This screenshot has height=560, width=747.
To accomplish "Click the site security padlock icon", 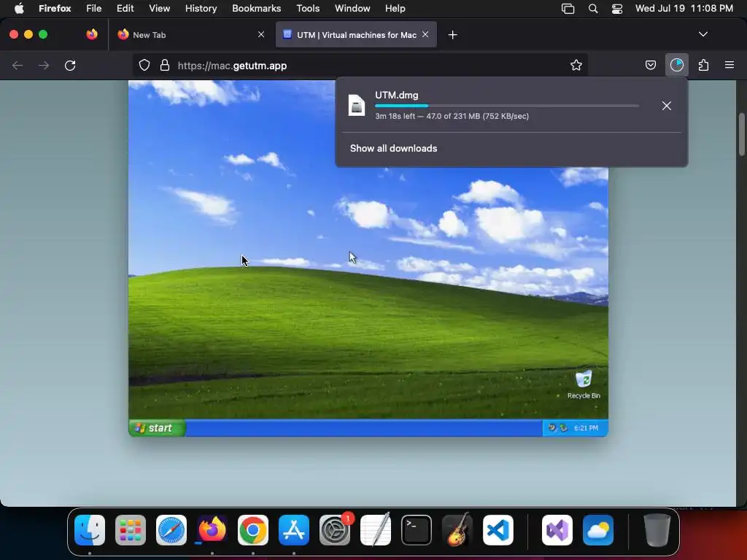I will [x=165, y=65].
